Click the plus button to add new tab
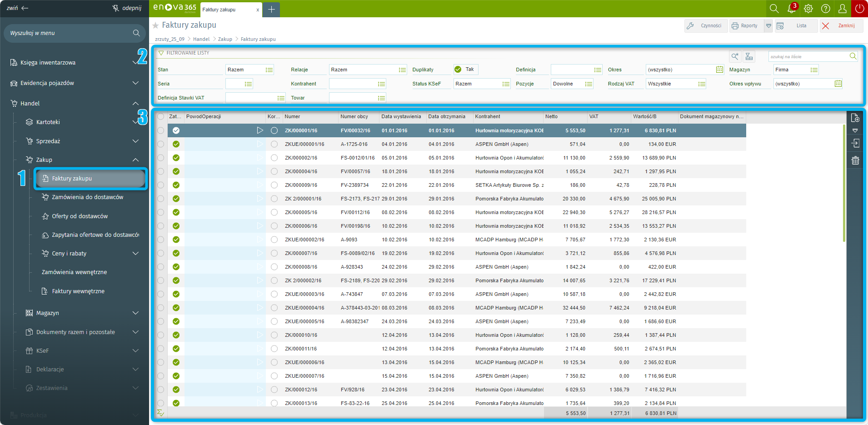The height and width of the screenshot is (425, 868). [x=271, y=10]
